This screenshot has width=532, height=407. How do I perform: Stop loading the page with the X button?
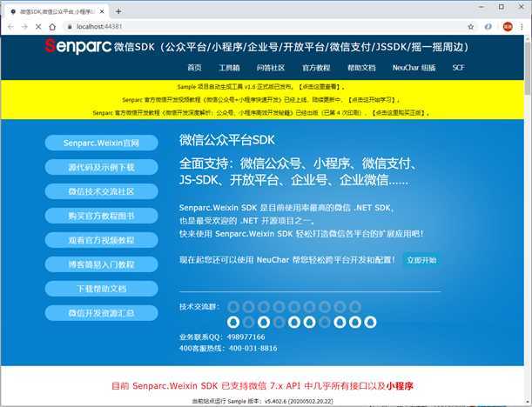(38, 27)
